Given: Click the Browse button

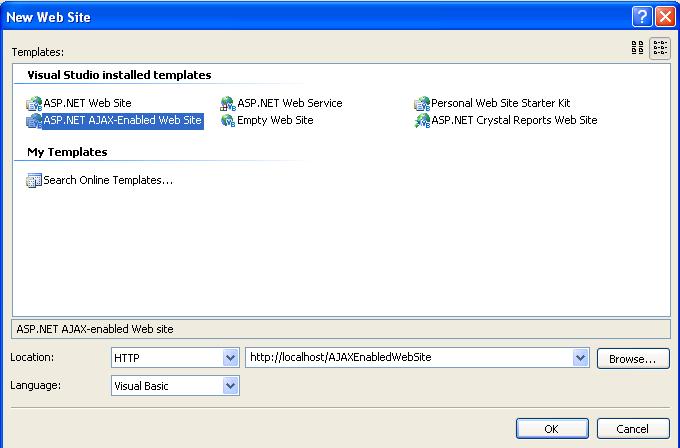Looking at the screenshot, I should 633,359.
